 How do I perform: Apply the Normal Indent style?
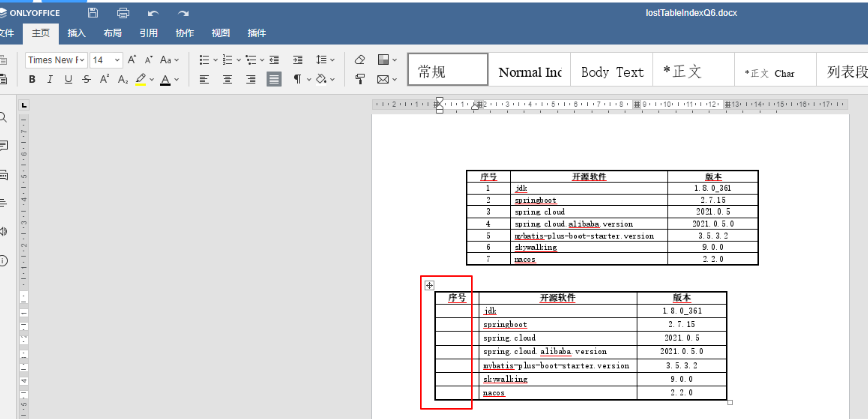[530, 69]
